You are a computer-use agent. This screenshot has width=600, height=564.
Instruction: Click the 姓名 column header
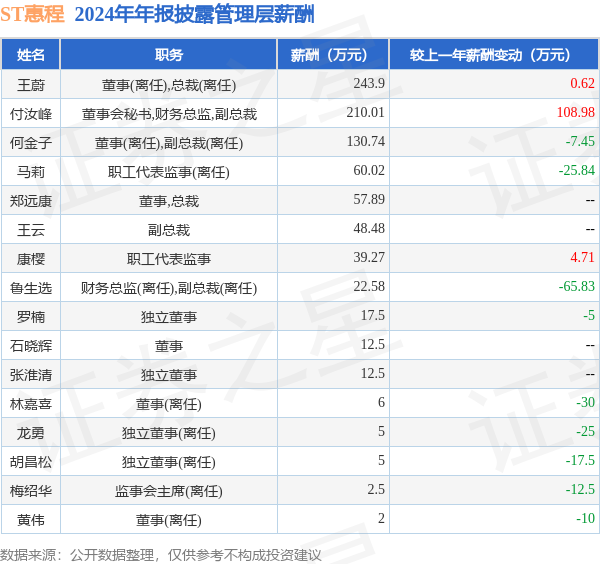point(31,55)
